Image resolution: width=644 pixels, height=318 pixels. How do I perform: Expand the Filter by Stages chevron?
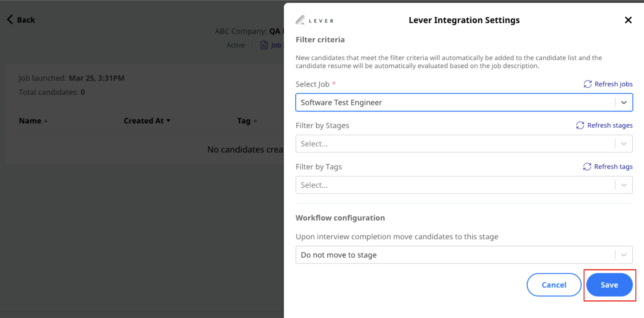tap(624, 144)
